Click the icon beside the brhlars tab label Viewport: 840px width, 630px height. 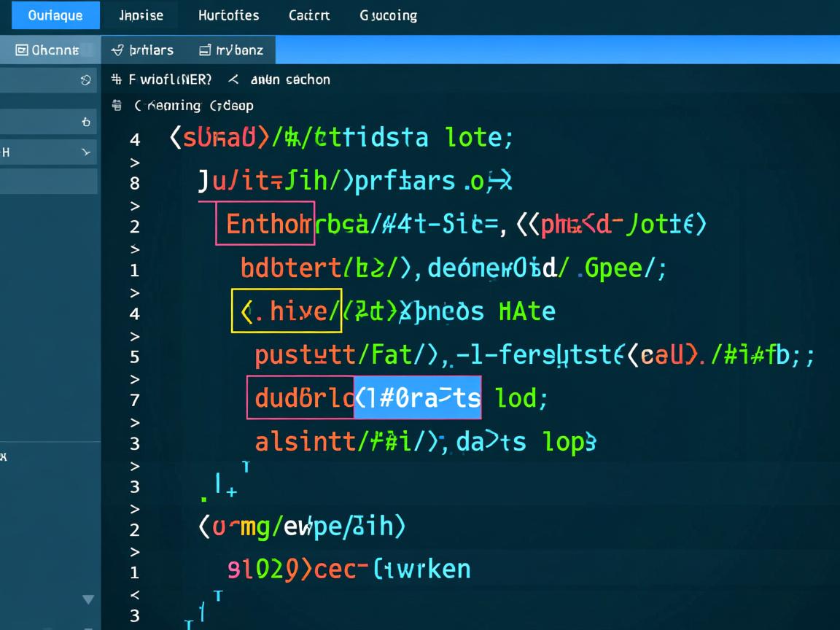(x=117, y=50)
